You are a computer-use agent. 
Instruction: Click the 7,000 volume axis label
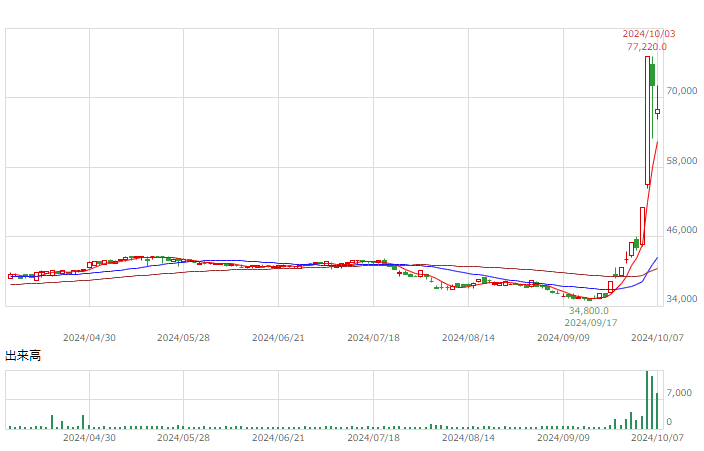679,393
